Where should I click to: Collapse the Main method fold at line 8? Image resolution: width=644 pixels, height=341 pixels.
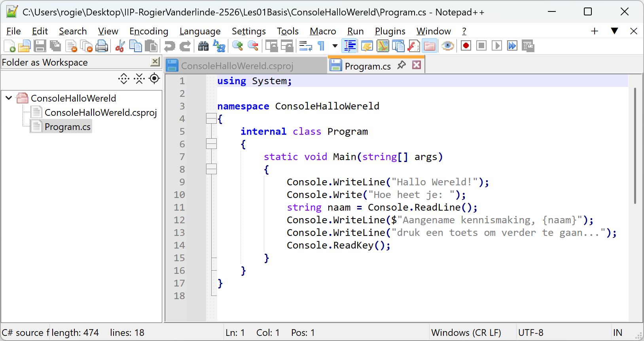211,169
